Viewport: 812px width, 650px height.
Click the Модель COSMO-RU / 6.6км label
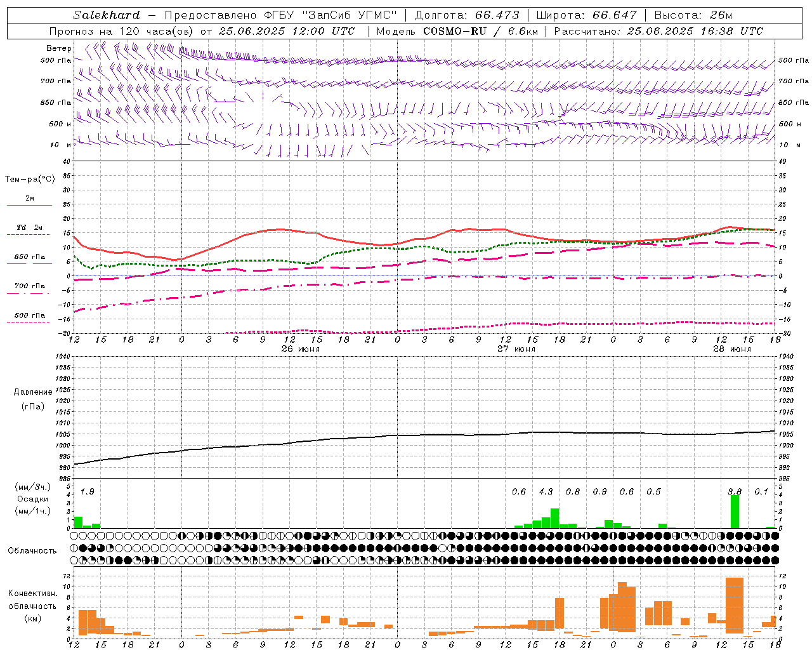(457, 31)
